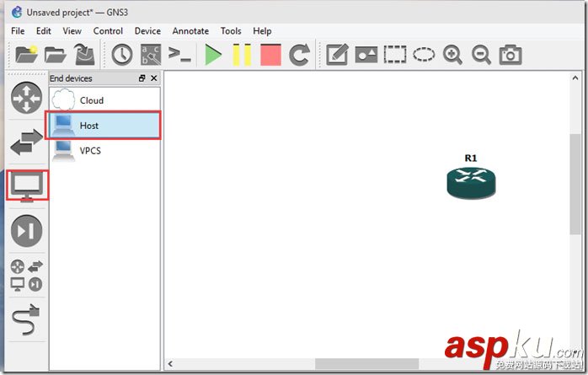588x375 pixels.
Task: Select Cloud in End devices list
Action: 104,100
